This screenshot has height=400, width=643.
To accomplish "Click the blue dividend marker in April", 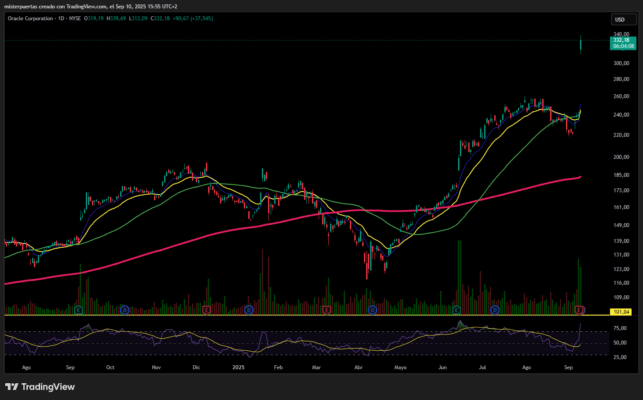I will coord(372,310).
